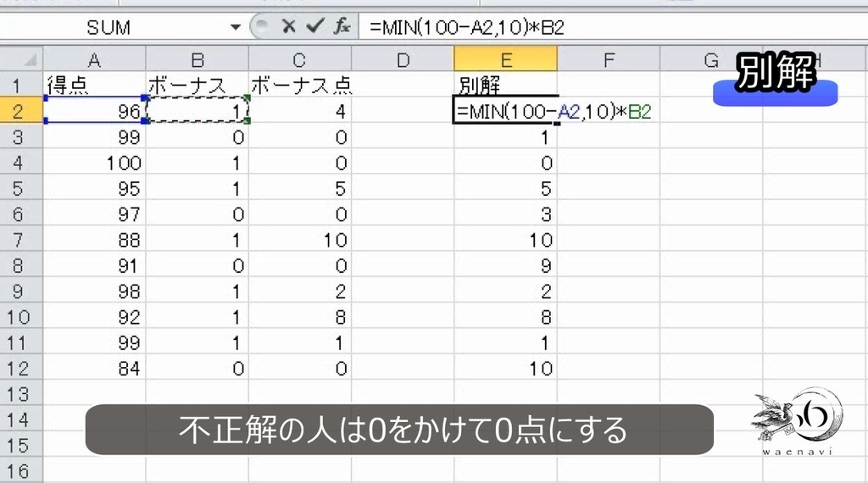
Task: Click cell C2 with value 4
Action: pyautogui.click(x=299, y=111)
